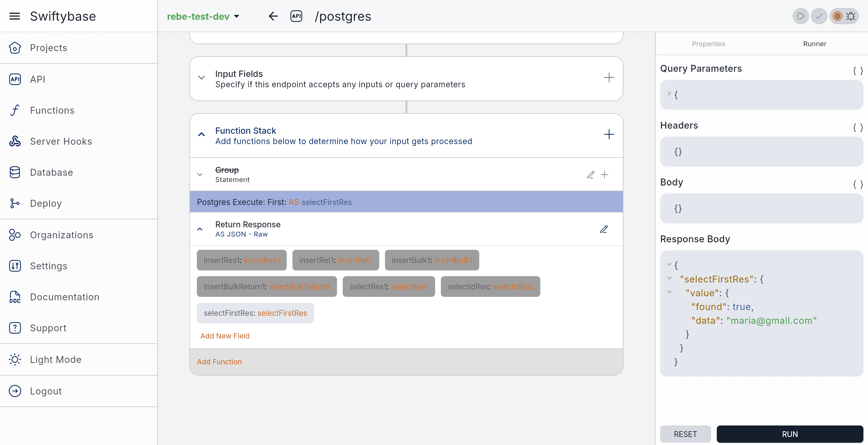Click the Documentation doc icon

click(15, 297)
